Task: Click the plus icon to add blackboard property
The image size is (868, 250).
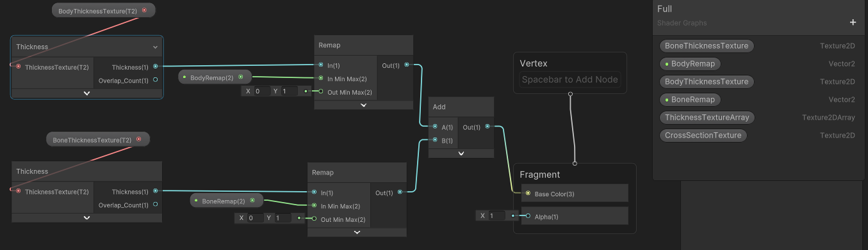Action: [853, 22]
